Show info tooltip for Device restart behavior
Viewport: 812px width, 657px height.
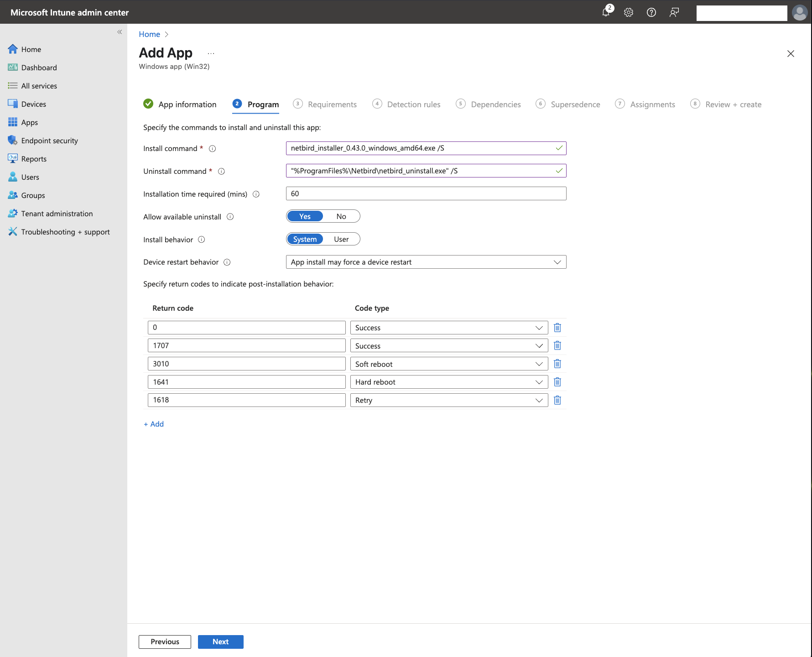click(x=227, y=262)
